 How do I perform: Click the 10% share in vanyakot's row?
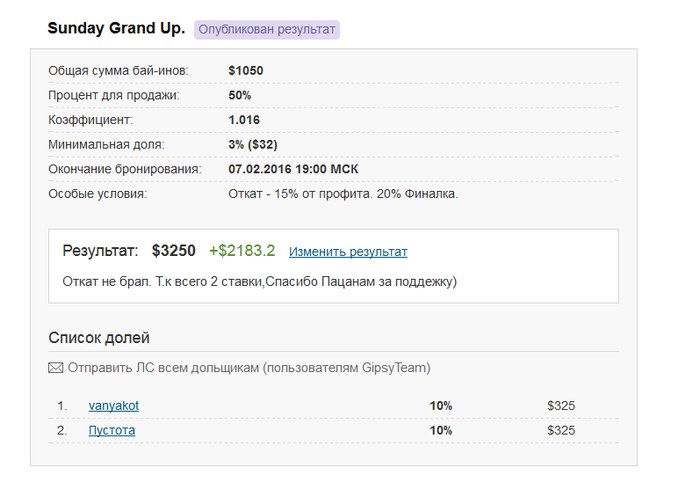pos(441,406)
